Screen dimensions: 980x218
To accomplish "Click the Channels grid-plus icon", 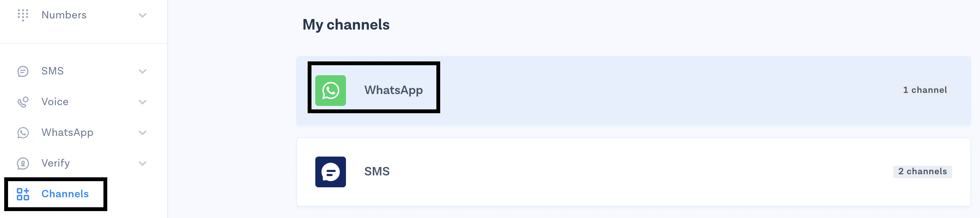I will [x=23, y=194].
